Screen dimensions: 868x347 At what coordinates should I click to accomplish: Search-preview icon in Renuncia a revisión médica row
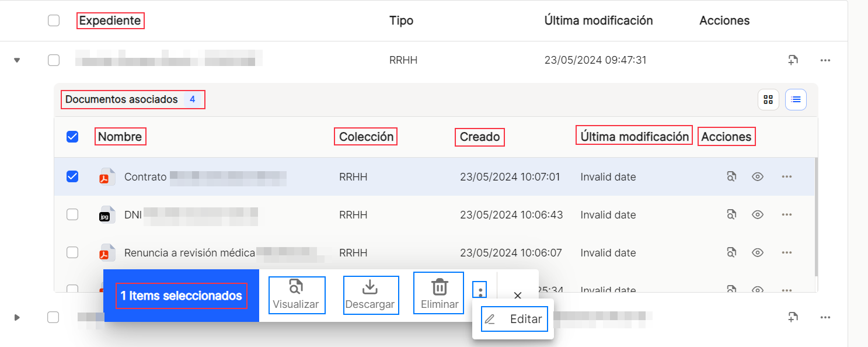click(x=731, y=252)
